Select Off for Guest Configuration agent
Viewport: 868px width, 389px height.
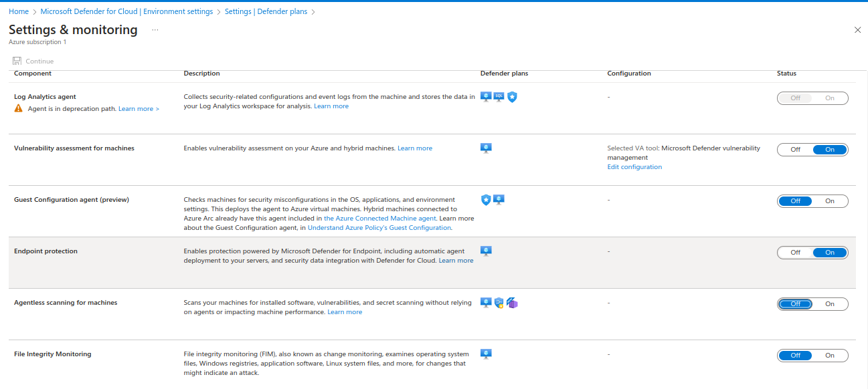point(795,201)
